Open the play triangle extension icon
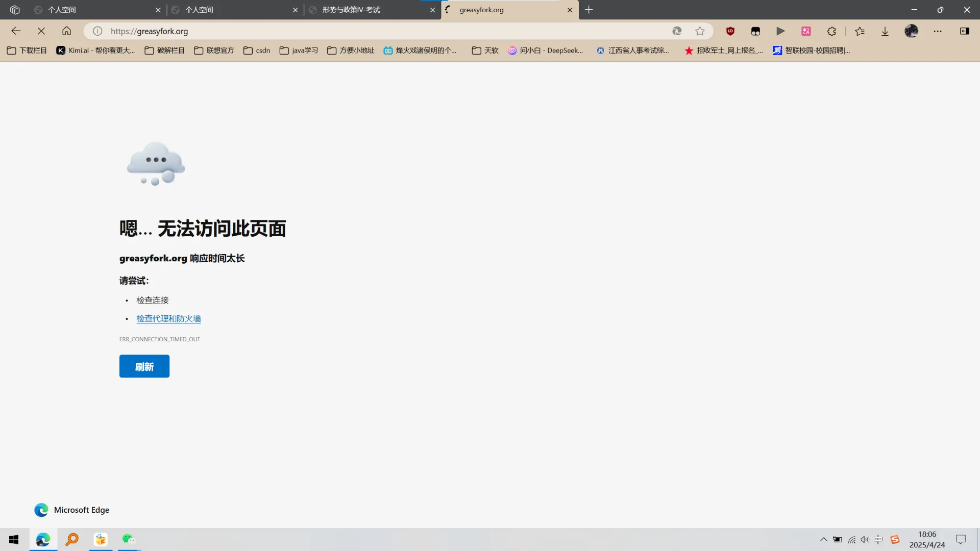The height and width of the screenshot is (551, 980). pyautogui.click(x=780, y=31)
